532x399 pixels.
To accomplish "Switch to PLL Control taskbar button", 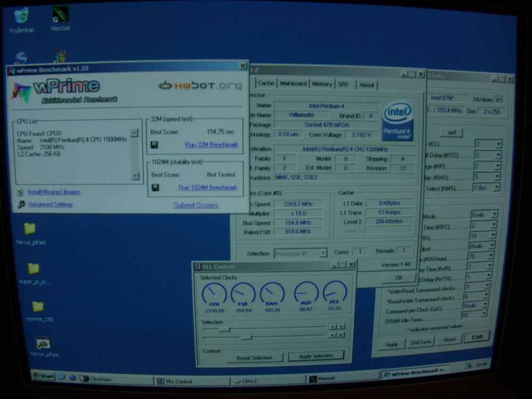I will [193, 381].
